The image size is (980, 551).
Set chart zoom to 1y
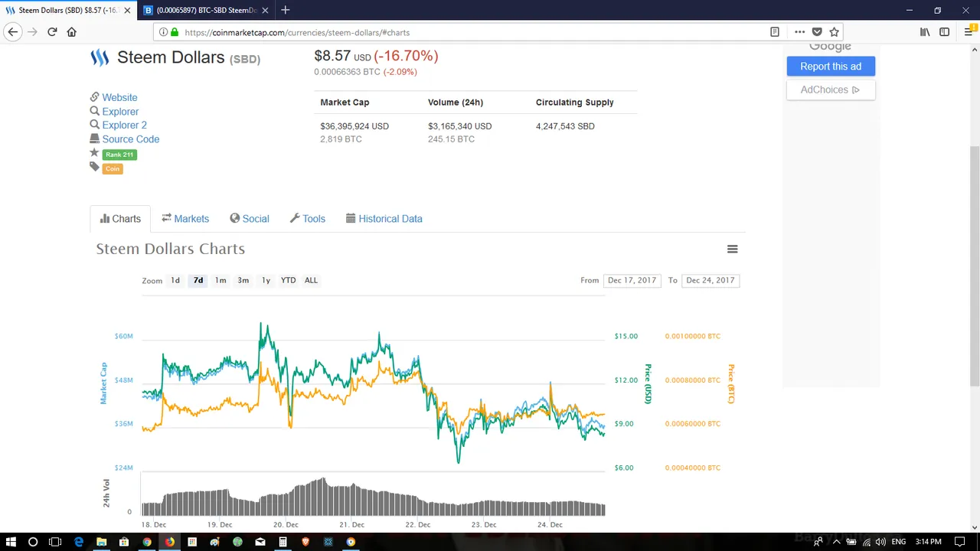tap(266, 280)
